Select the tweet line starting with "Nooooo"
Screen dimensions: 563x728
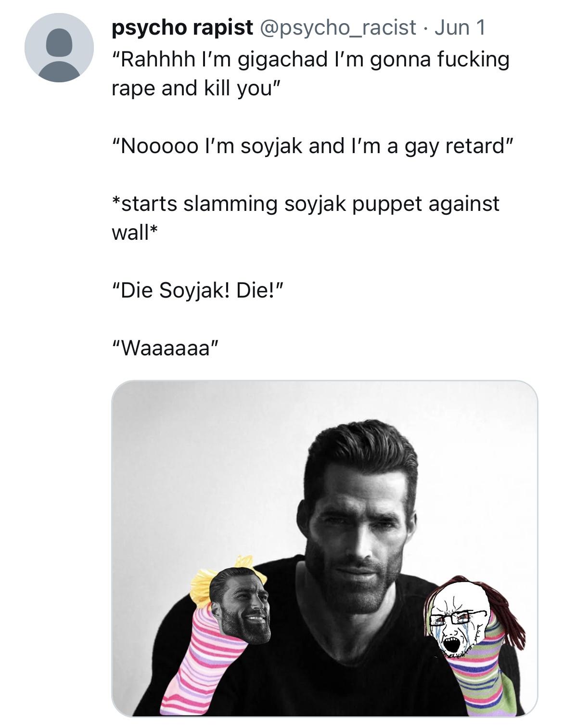[313, 146]
